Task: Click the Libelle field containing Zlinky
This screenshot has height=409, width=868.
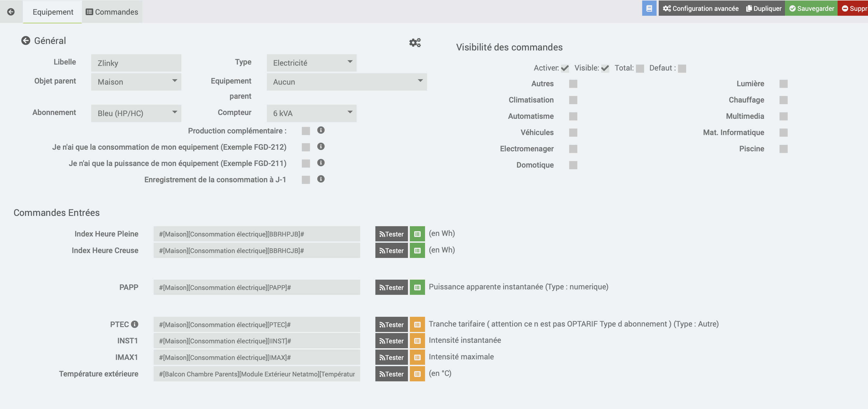Action: click(136, 63)
